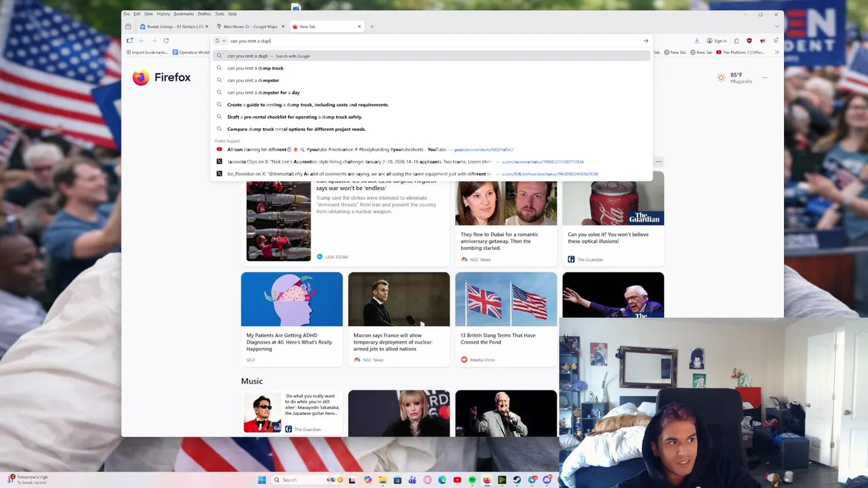
Task: Click the megaphone extension icon
Action: click(x=763, y=41)
